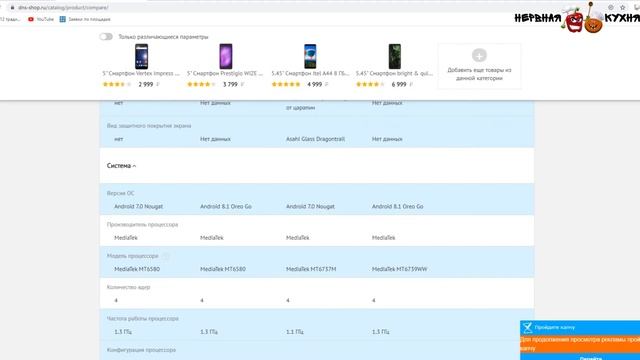Click plus icon to add more products
Image resolution: width=640 pixels, height=360 pixels.
479,55
